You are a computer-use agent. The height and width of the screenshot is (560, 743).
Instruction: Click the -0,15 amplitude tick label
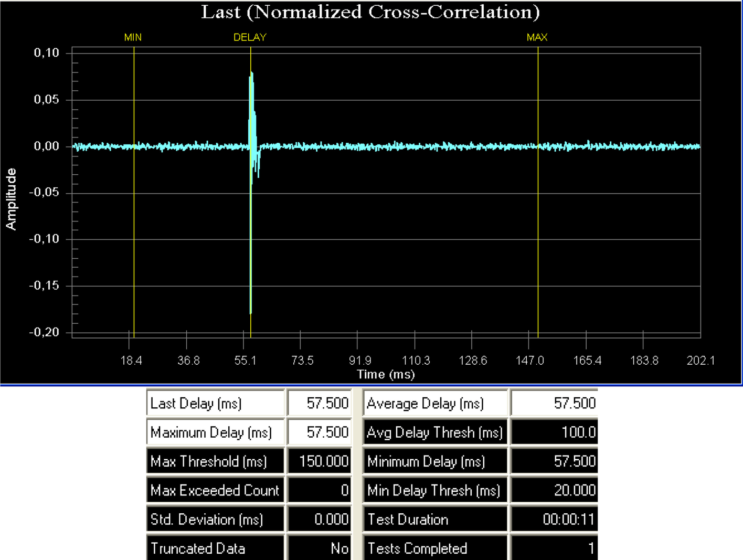click(x=44, y=286)
